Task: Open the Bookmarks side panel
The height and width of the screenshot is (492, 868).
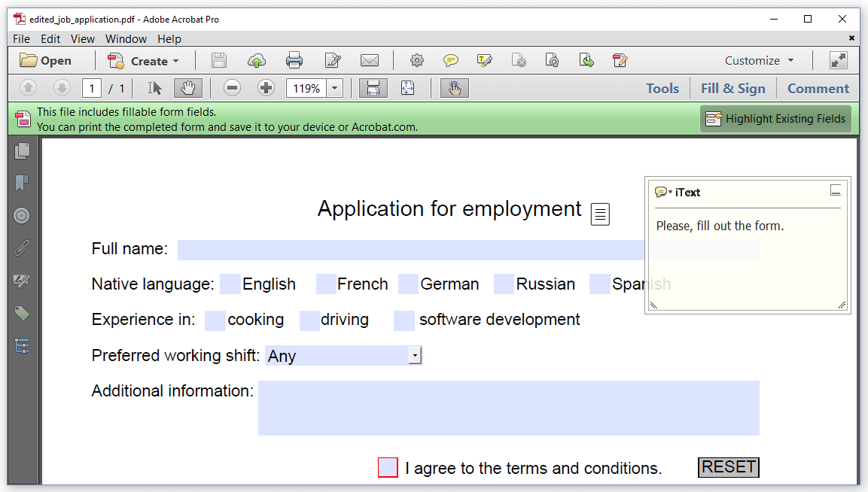Action: pos(22,184)
